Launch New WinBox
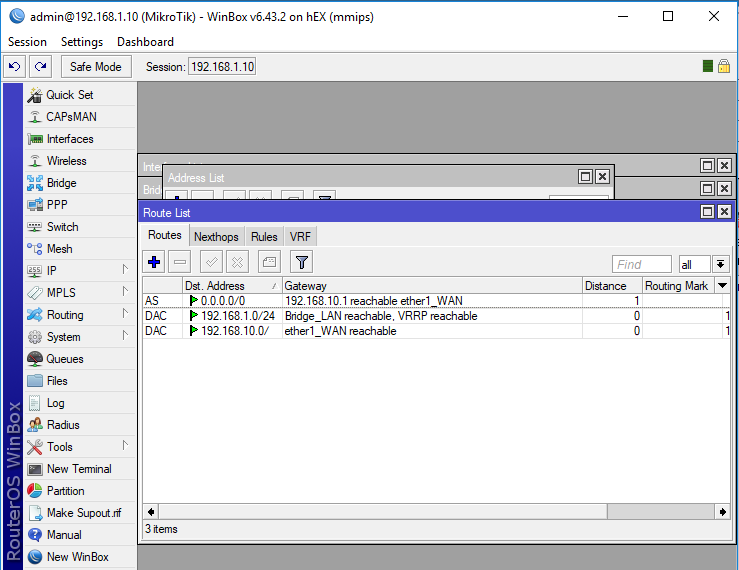The image size is (739, 570). (79, 557)
